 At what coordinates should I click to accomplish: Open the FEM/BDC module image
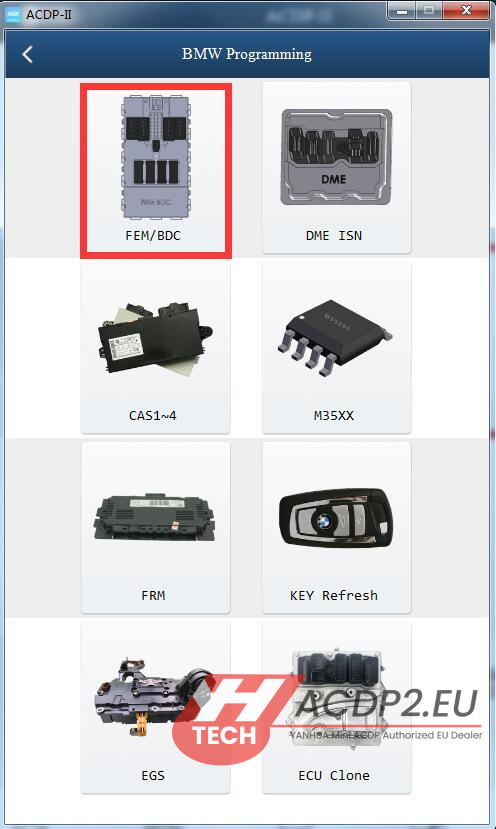click(156, 156)
